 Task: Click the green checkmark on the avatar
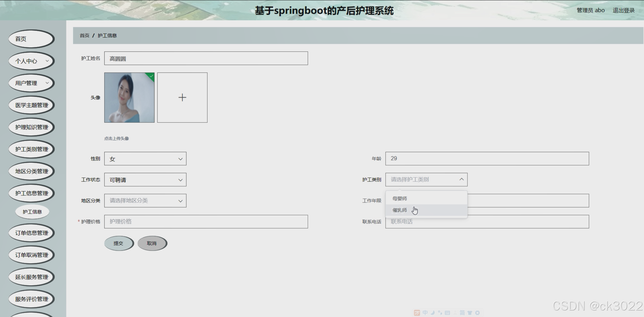tap(151, 76)
